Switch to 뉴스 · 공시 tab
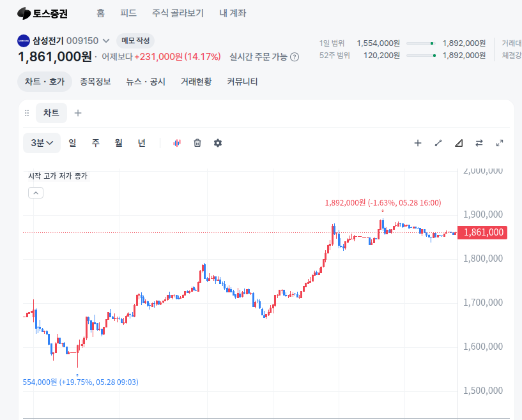This screenshot has height=420, width=522. click(x=146, y=82)
